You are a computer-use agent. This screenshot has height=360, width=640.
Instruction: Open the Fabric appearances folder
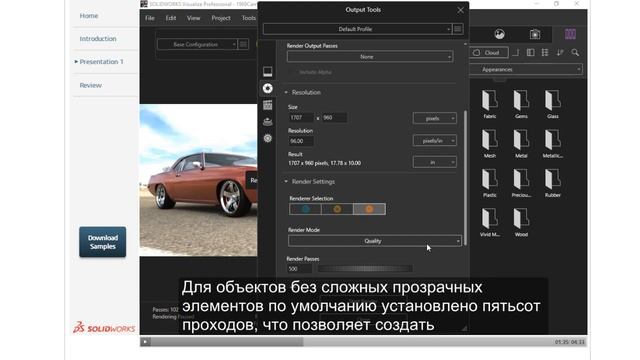coord(490,104)
